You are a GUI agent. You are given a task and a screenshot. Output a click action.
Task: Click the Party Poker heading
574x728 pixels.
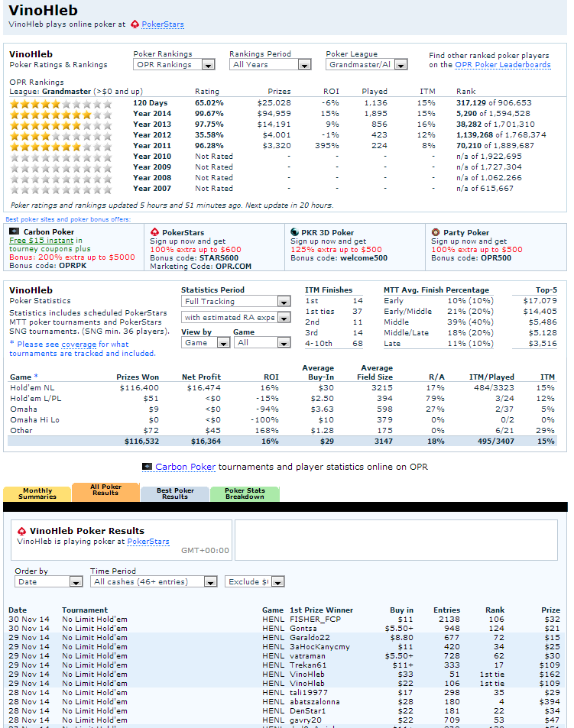click(x=465, y=232)
